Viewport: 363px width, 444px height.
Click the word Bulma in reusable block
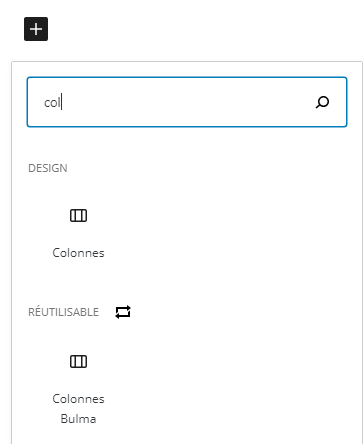tap(78, 419)
